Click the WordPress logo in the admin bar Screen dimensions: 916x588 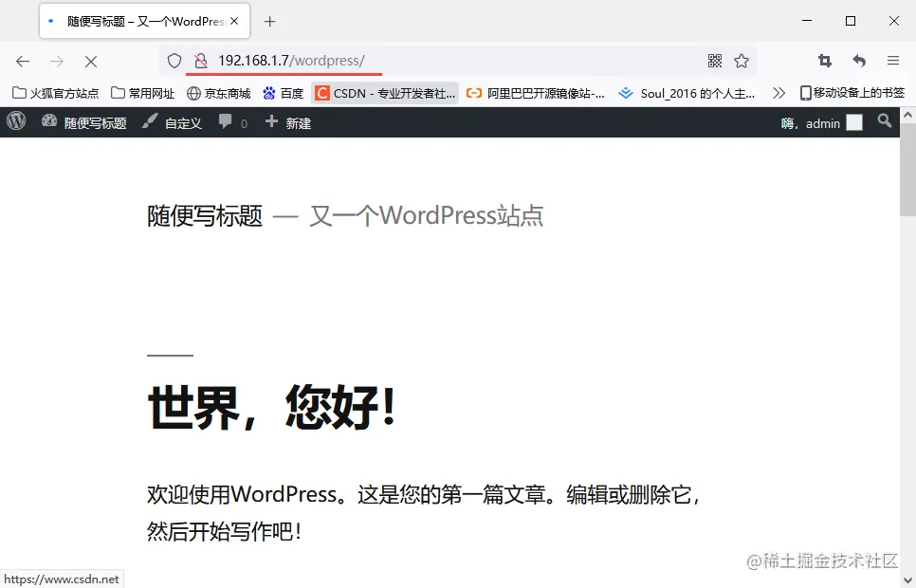point(15,121)
